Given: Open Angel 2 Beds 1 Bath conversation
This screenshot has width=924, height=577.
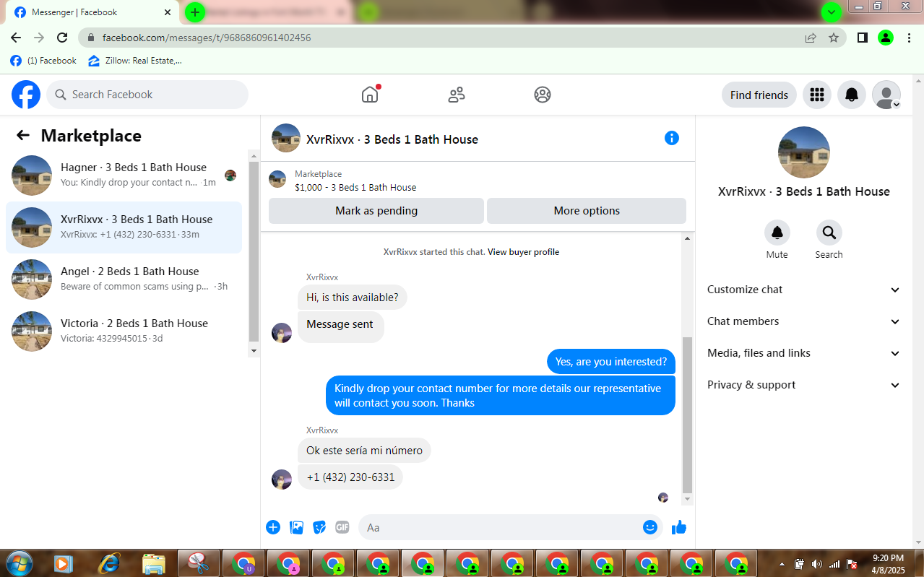Looking at the screenshot, I should tap(124, 279).
